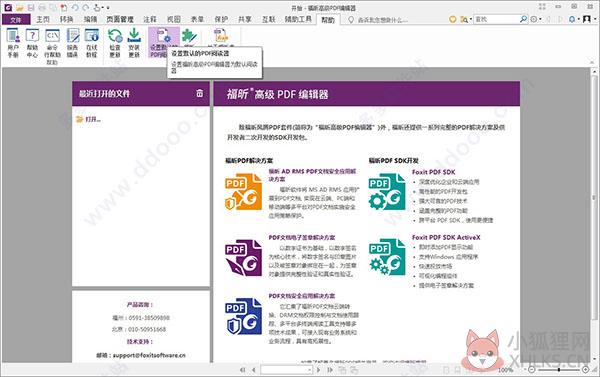The image size is (600, 377).
Task: Click the green puzzle plugin icon
Action: [189, 36]
